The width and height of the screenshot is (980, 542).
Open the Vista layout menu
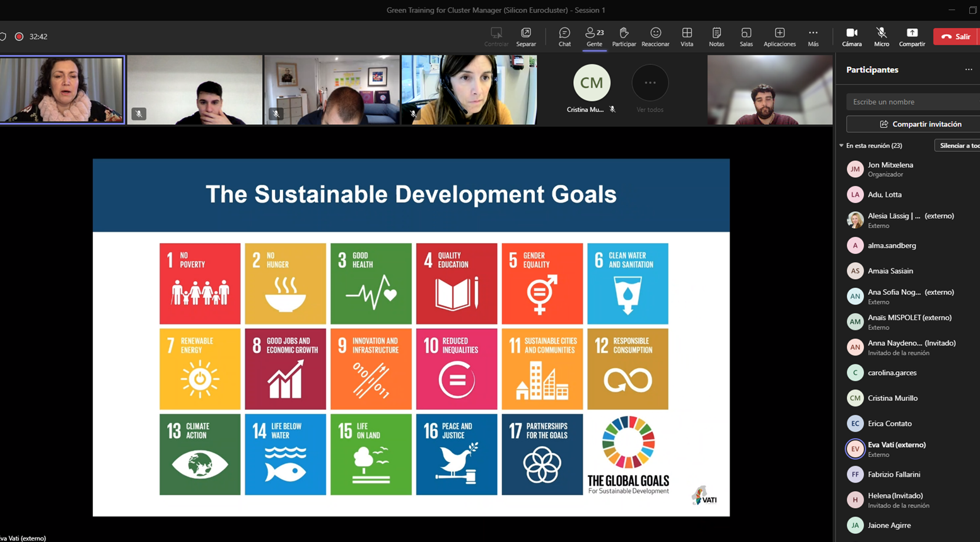(x=687, y=37)
